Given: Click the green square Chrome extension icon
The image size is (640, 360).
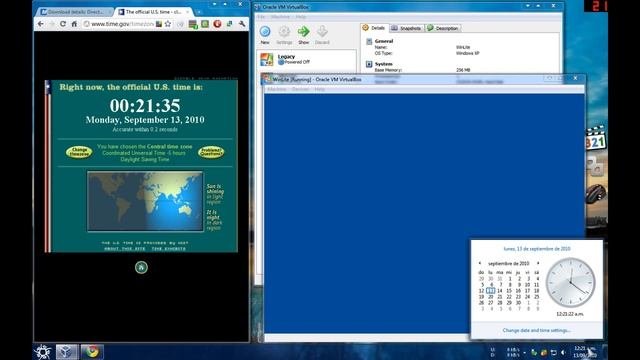Looking at the screenshot, I should [x=205, y=24].
